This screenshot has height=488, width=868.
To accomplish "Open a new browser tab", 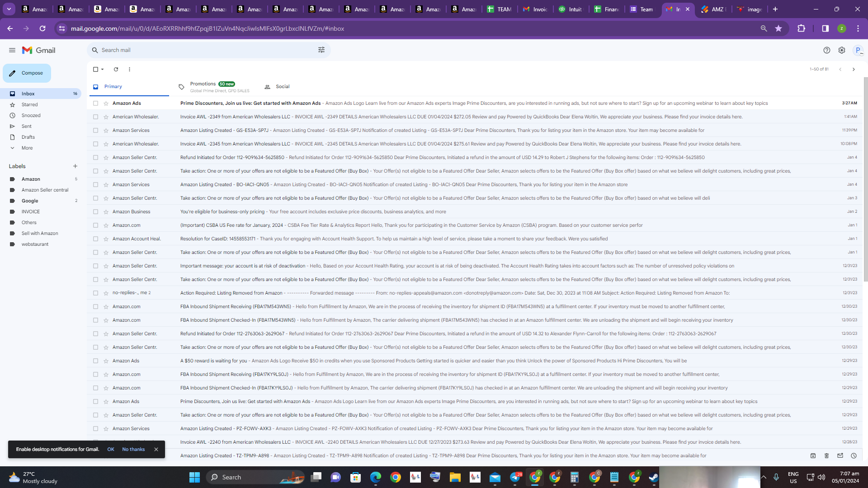I will (775, 9).
